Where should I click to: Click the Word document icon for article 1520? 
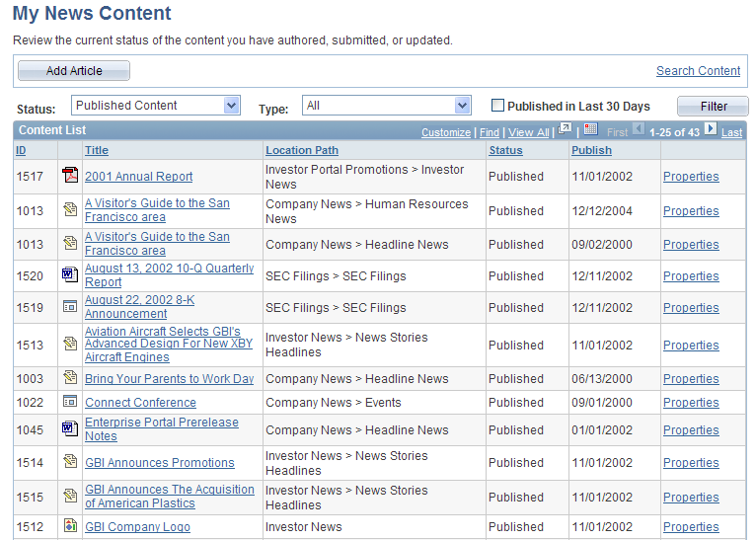click(70, 275)
